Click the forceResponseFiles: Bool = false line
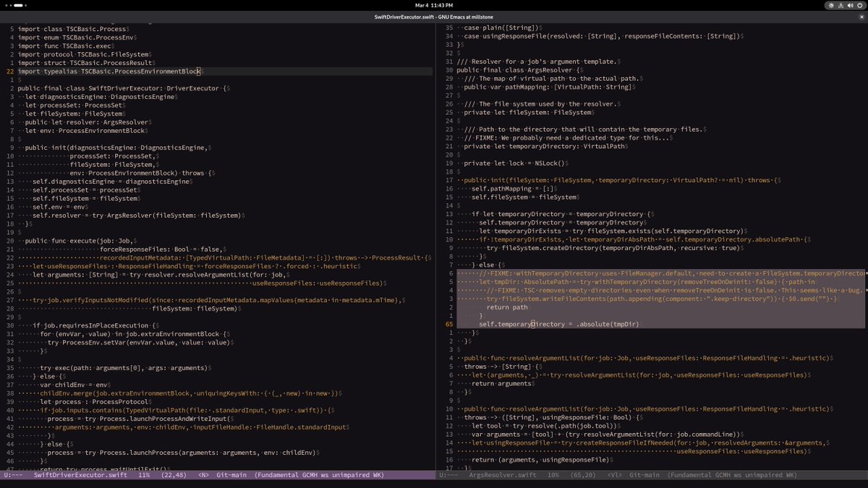The height and width of the screenshot is (488, 868). 163,249
